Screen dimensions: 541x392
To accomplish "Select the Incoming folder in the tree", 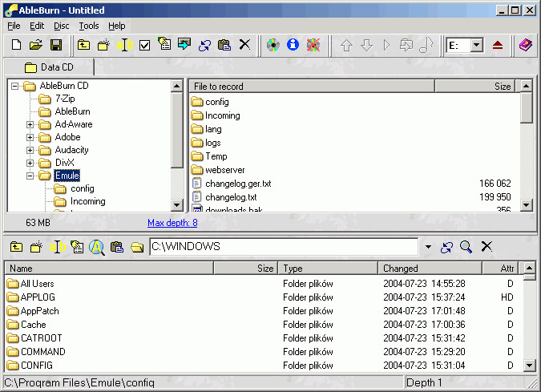I will click(87, 201).
